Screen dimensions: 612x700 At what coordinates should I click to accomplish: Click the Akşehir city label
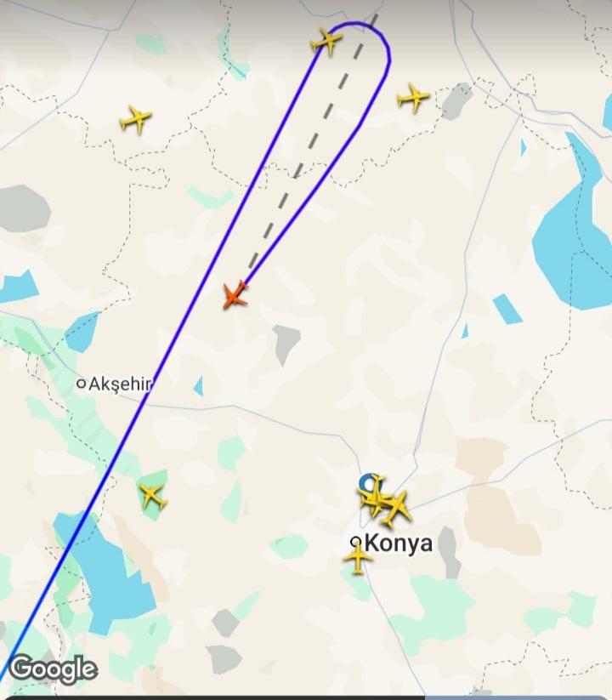click(120, 384)
